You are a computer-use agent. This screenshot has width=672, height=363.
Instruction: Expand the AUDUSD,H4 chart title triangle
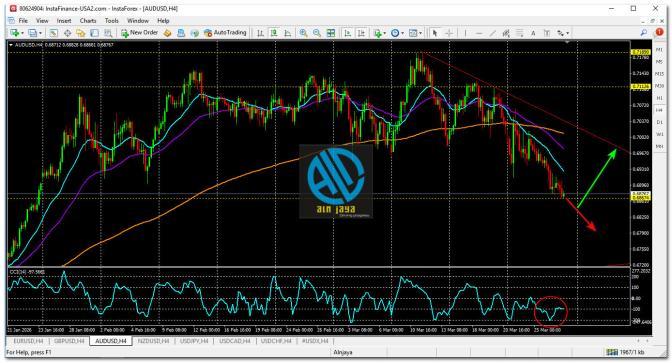point(11,45)
